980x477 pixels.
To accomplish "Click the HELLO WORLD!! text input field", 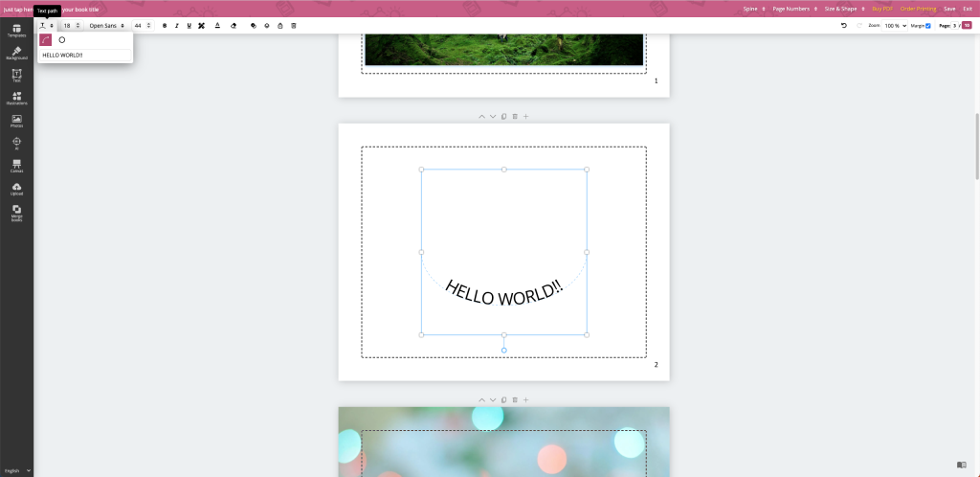I will (85, 55).
